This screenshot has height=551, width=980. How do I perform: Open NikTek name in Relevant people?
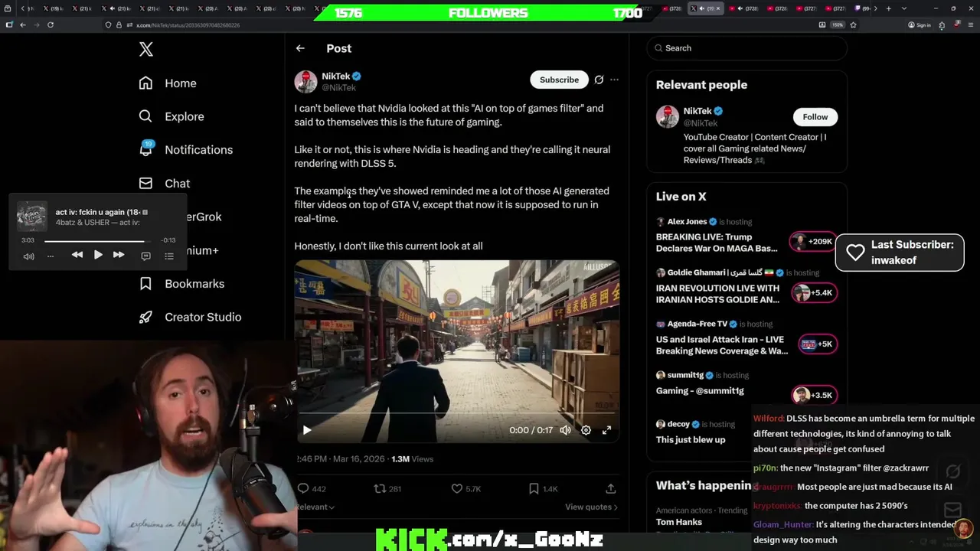point(697,111)
